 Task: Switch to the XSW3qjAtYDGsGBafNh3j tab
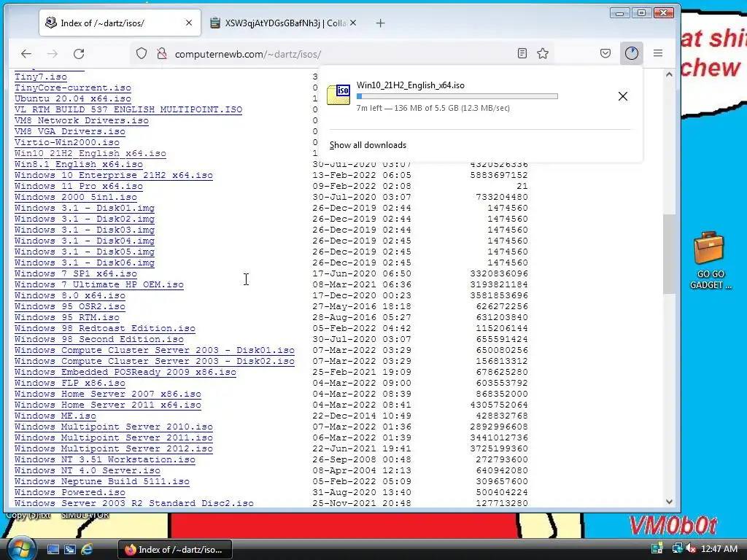(285, 23)
